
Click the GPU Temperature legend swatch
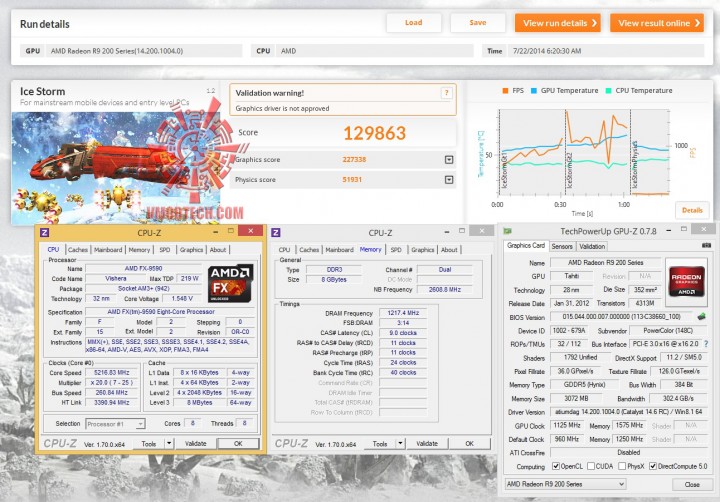click(x=534, y=91)
